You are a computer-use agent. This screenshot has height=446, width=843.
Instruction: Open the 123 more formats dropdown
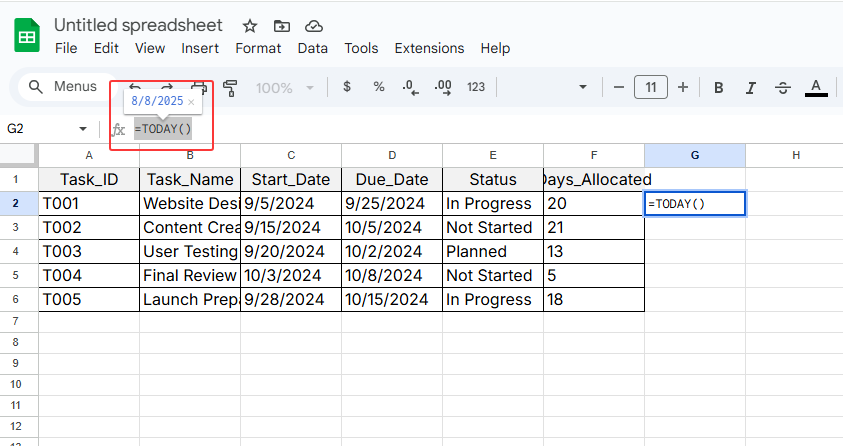click(x=476, y=87)
